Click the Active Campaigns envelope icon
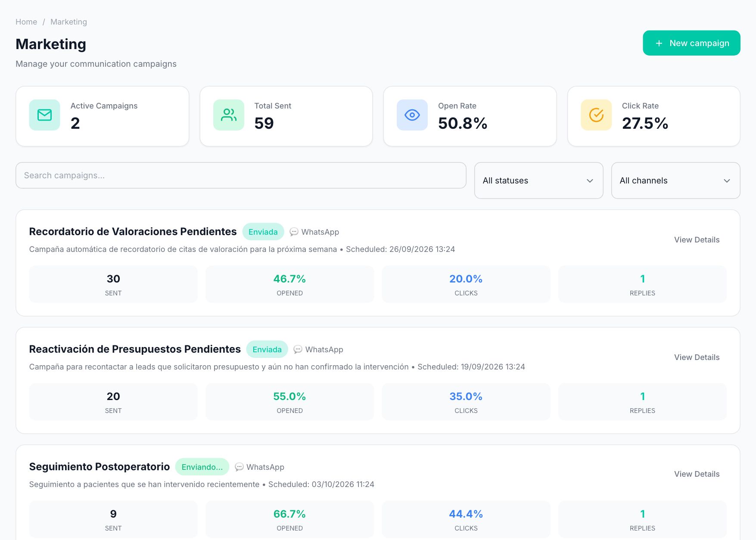756x540 pixels. click(44, 115)
